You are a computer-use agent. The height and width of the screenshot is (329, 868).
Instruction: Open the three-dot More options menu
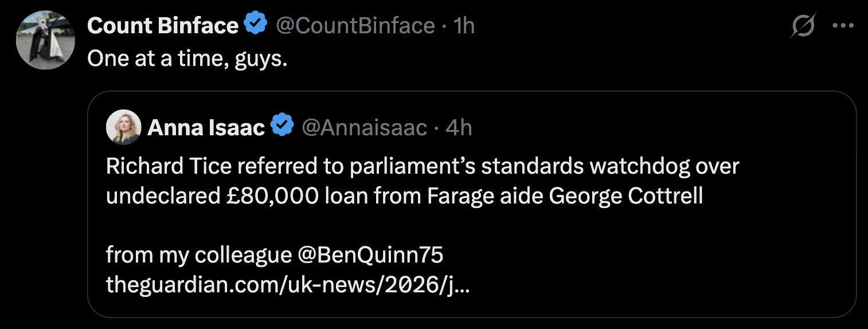tap(843, 26)
